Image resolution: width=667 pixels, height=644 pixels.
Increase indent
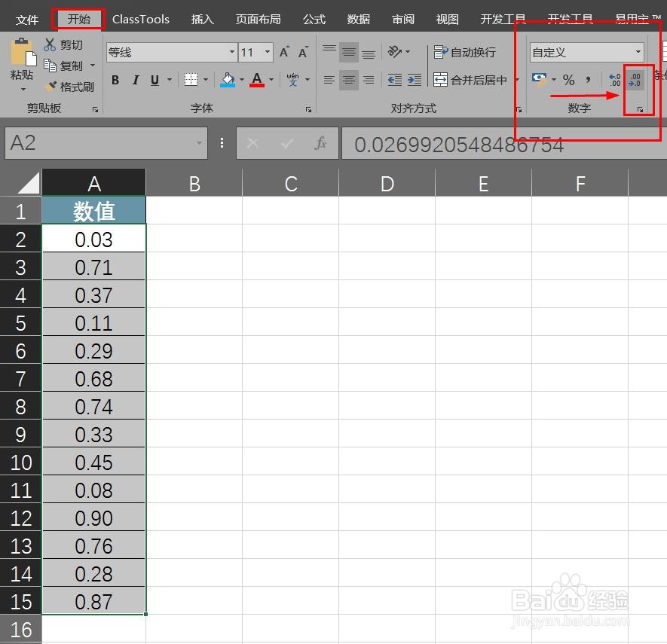pos(415,80)
